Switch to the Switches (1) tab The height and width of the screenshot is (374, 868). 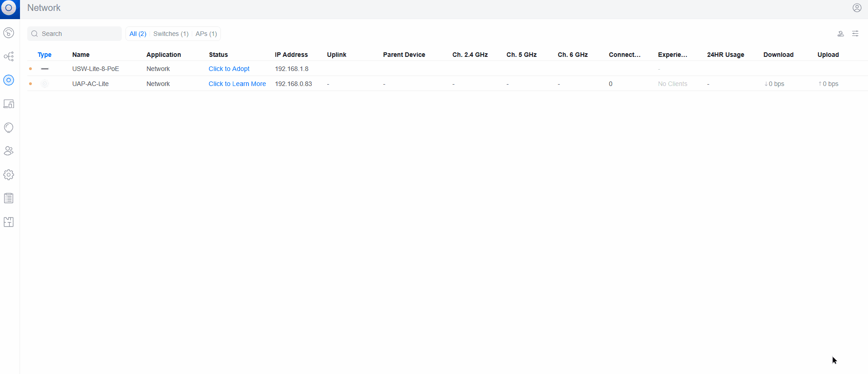(170, 34)
